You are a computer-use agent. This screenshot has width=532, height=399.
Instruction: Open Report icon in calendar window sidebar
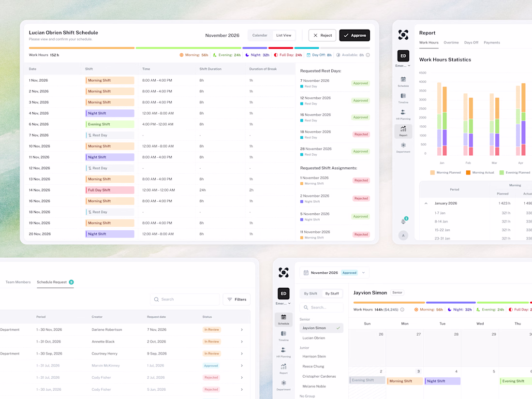(x=283, y=369)
